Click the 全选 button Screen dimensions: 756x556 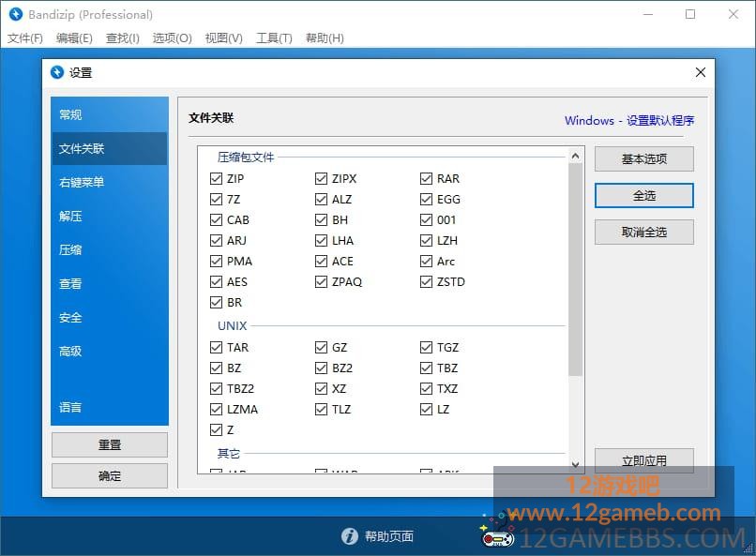[x=644, y=196]
